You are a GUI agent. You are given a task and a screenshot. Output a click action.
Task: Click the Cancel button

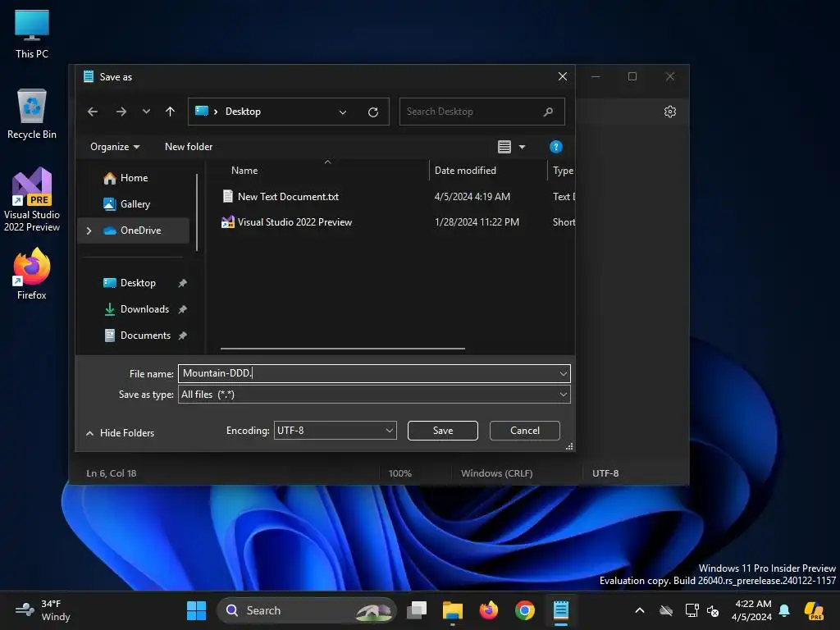point(524,430)
